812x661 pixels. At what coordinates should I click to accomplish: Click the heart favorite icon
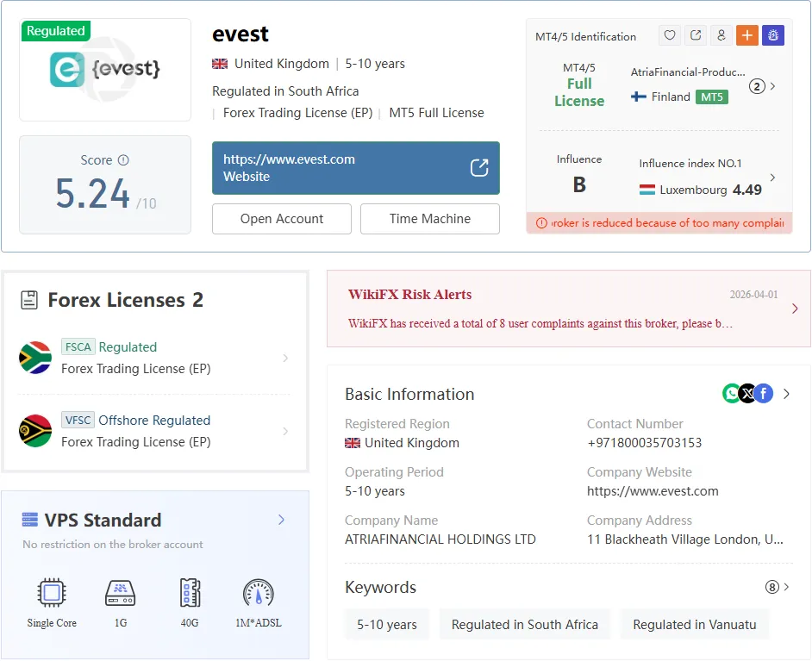(670, 35)
